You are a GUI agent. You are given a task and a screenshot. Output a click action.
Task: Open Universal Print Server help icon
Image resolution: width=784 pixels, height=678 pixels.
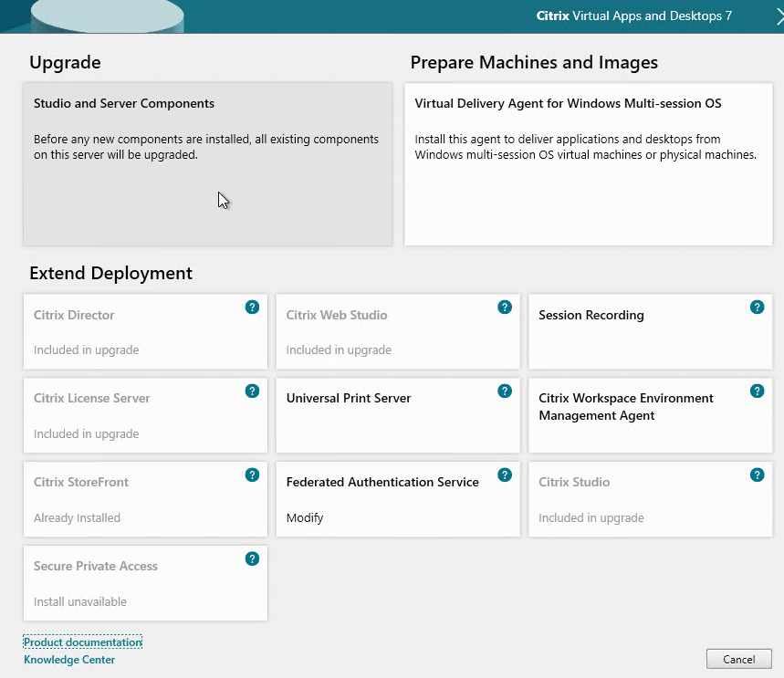505,391
